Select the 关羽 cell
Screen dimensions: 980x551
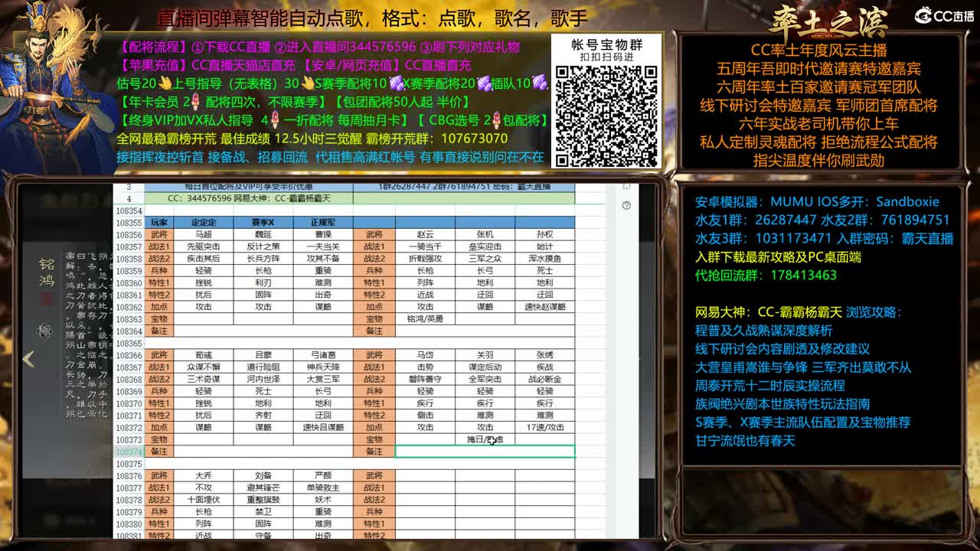pyautogui.click(x=485, y=355)
